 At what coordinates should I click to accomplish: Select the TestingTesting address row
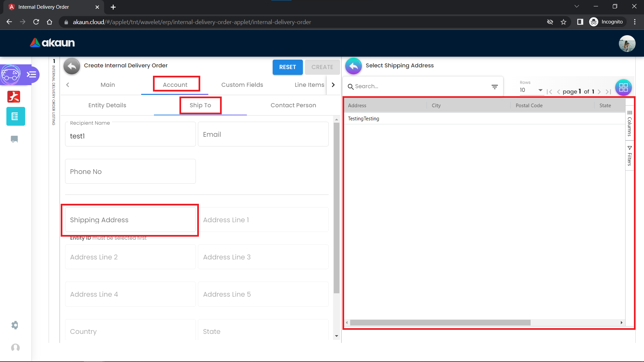tap(364, 119)
